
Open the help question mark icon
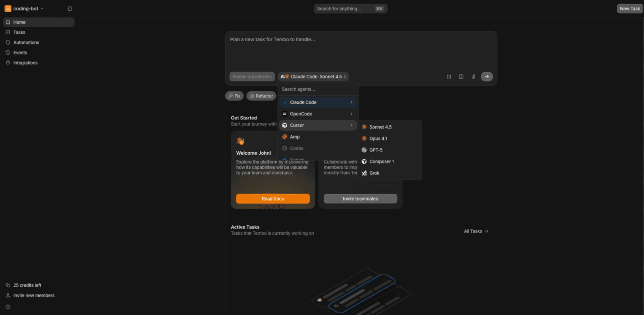click(x=7, y=306)
